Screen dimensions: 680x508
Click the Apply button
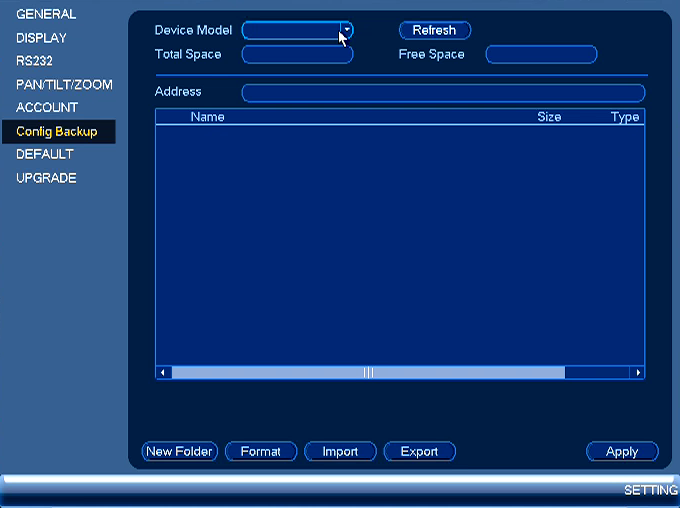point(622,451)
